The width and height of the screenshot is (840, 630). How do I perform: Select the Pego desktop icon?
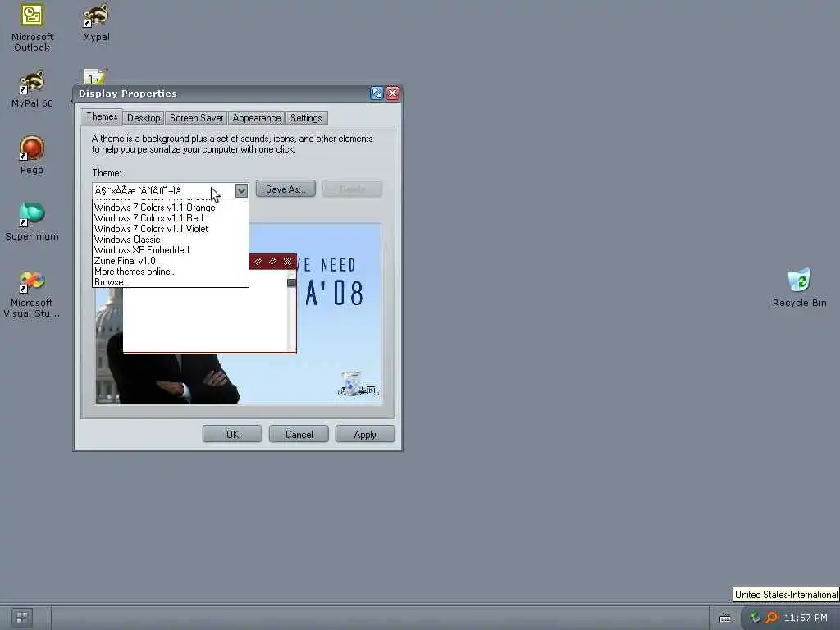click(32, 155)
